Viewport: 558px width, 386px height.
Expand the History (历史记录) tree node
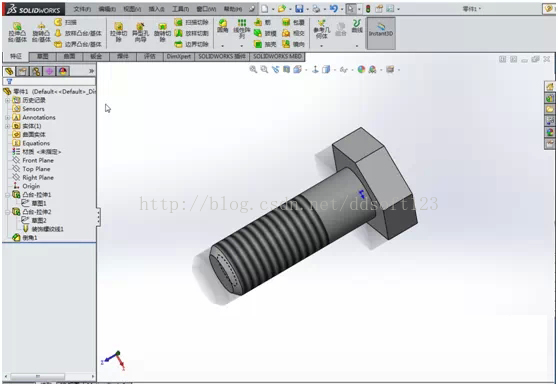tap(7, 100)
